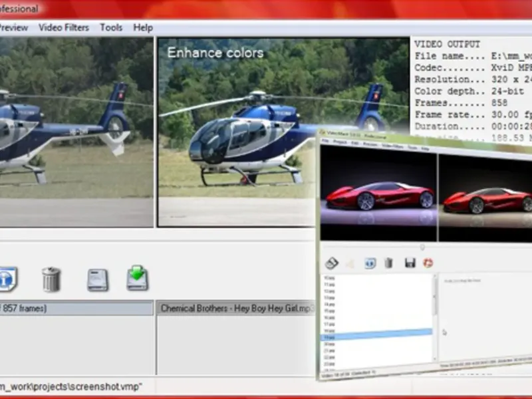Screen dimensions: 532x399
Task: Click the Color depth 24-bit line
Action: click(x=469, y=91)
